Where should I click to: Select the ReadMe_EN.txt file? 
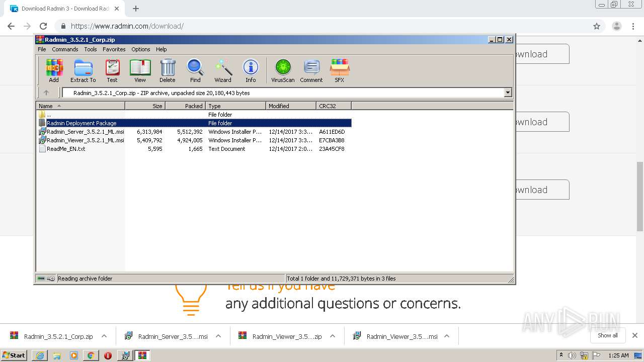point(194,149)
